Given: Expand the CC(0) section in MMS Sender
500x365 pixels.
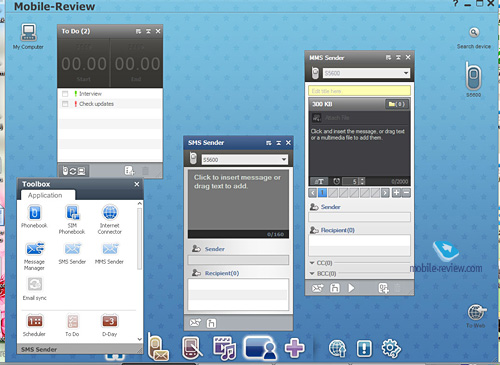Looking at the screenshot, I should 312,263.
